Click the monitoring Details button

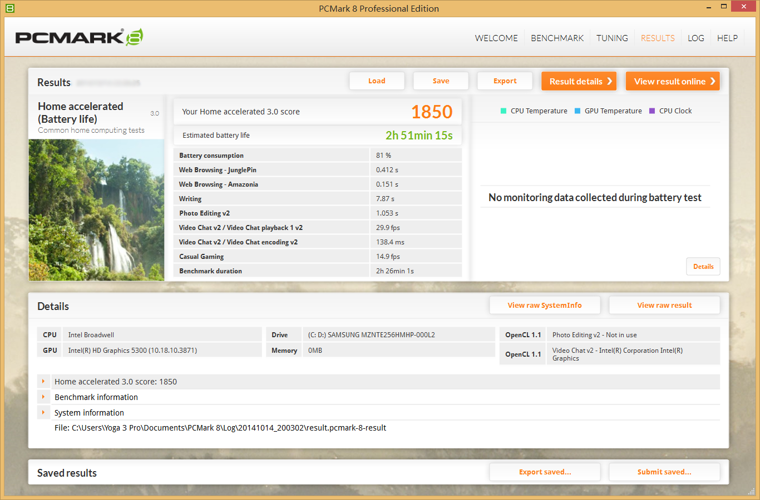703,267
